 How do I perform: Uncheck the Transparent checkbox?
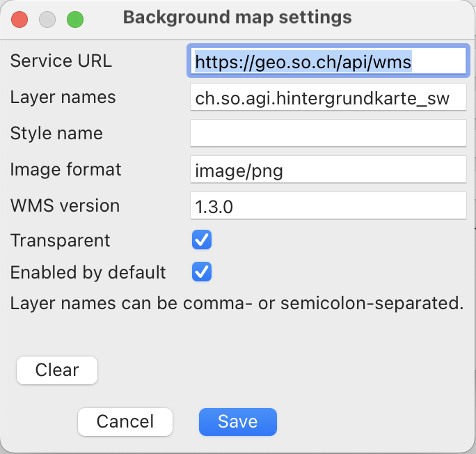pyautogui.click(x=202, y=240)
